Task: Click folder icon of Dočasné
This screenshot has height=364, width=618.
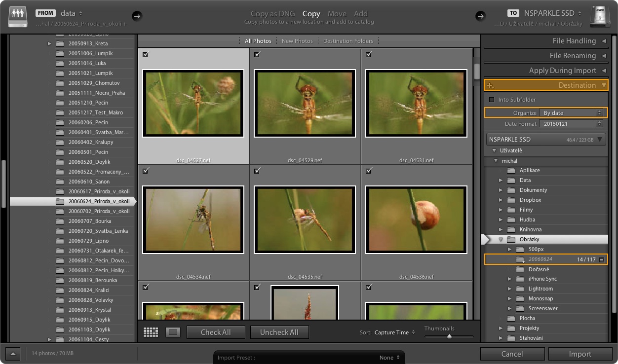Action: point(520,269)
